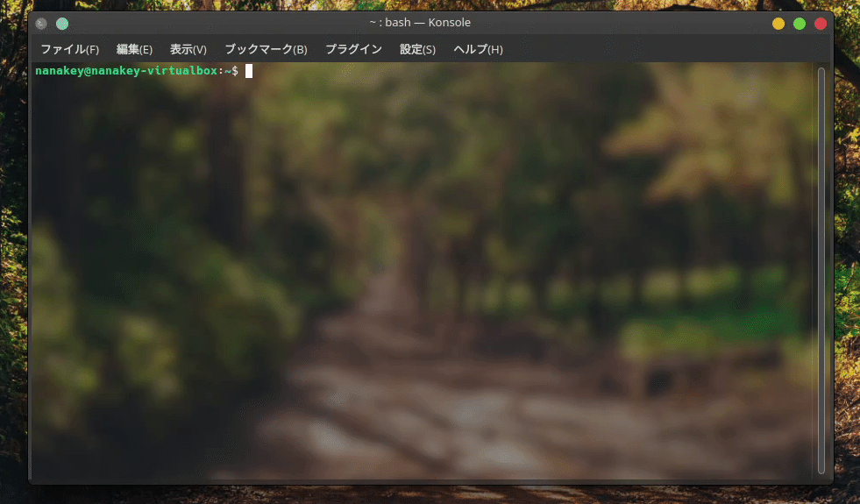860x504 pixels.
Task: Open the ファイル(F) menu
Action: [x=69, y=49]
